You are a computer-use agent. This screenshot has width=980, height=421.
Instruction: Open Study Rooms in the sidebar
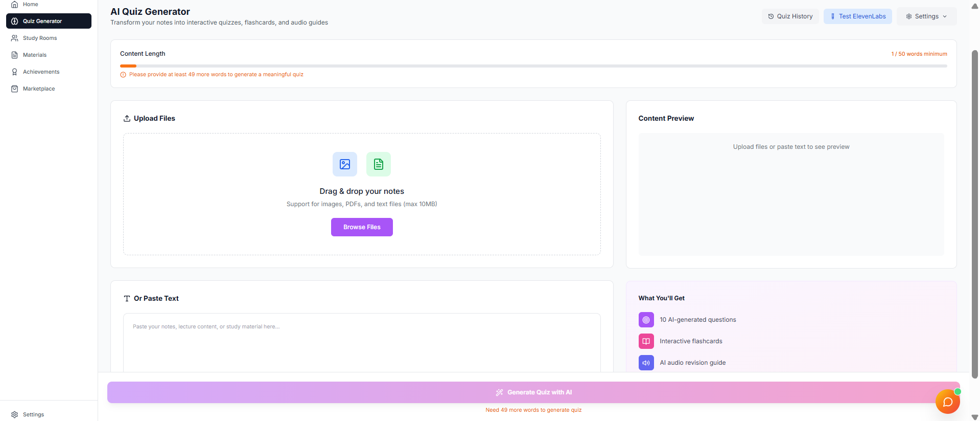[49, 38]
